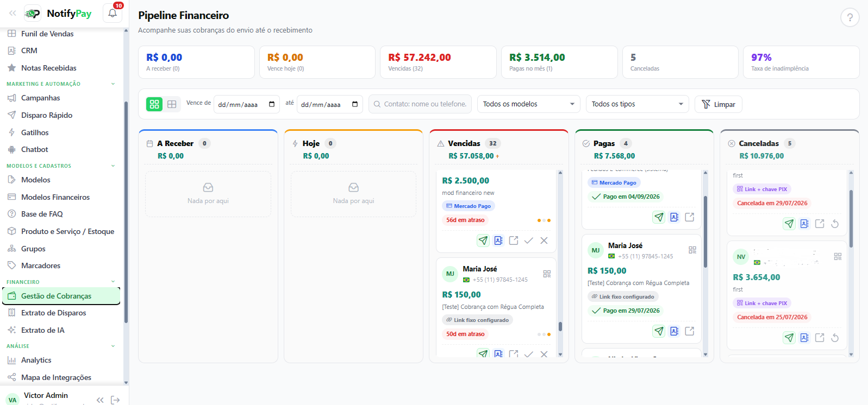Click the Mercado Pago tag on R$ 2.500,00 card
The height and width of the screenshot is (405, 868).
[468, 206]
